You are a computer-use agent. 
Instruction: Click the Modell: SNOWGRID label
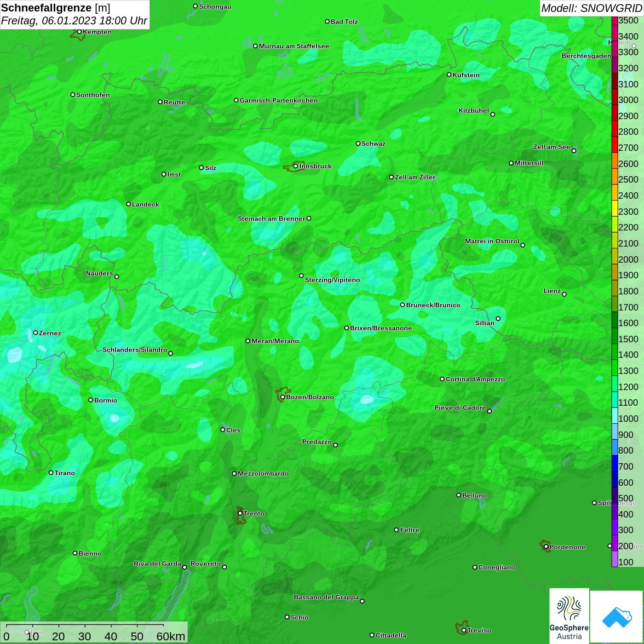[x=592, y=8]
